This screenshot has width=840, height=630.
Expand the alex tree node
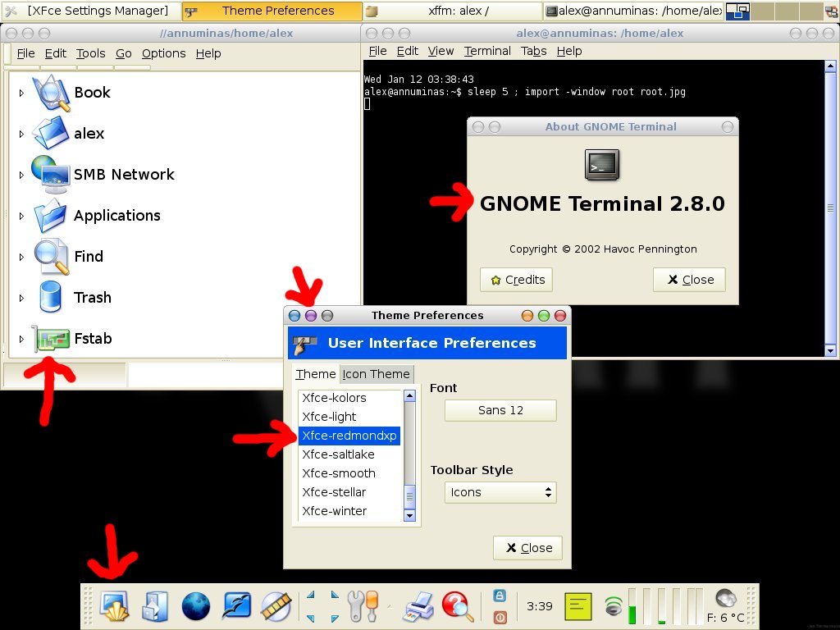click(x=21, y=134)
